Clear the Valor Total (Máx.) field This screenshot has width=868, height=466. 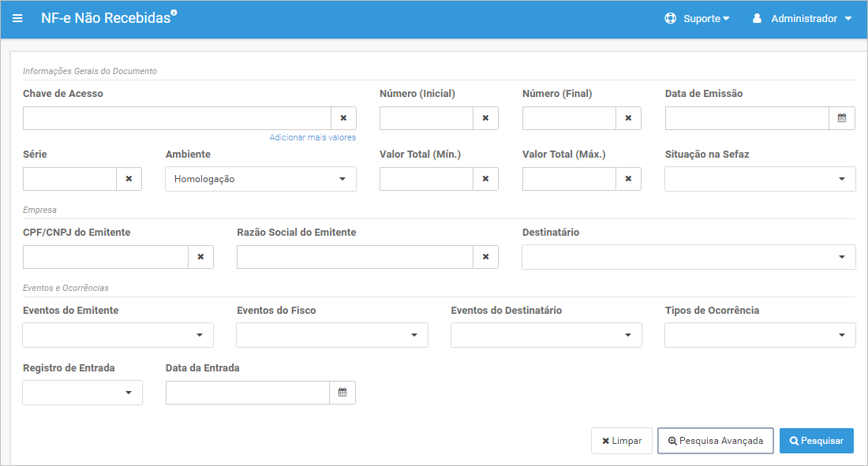coord(628,179)
